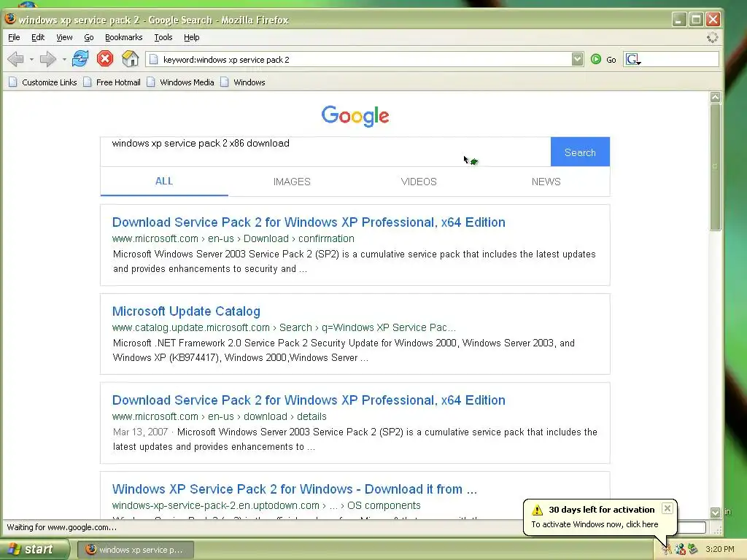Open the Edit menu

coord(38,37)
